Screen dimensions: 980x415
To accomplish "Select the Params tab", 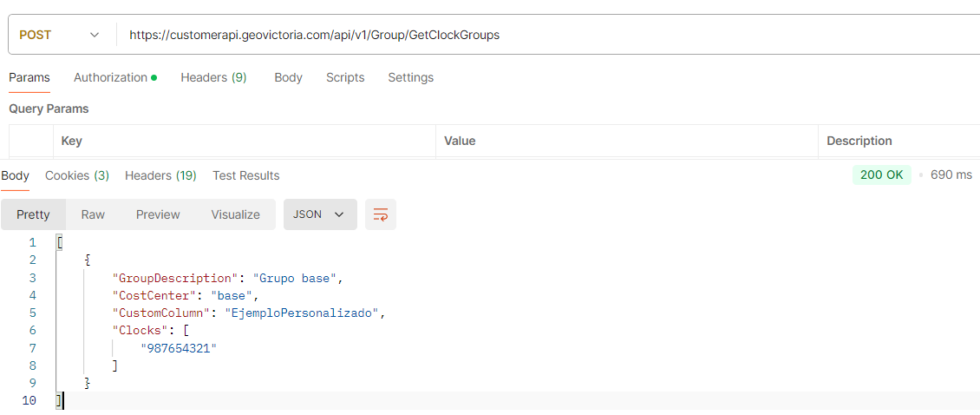I will click(x=29, y=77).
